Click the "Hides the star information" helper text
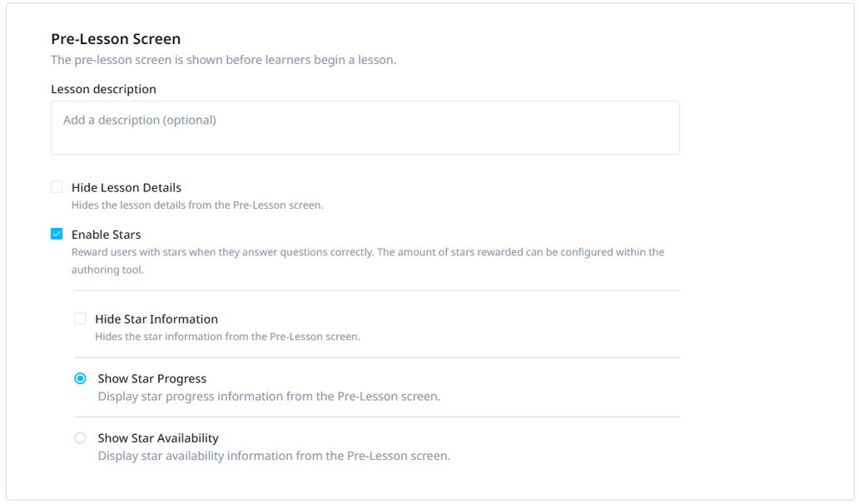This screenshot has width=859, height=504. [x=227, y=337]
